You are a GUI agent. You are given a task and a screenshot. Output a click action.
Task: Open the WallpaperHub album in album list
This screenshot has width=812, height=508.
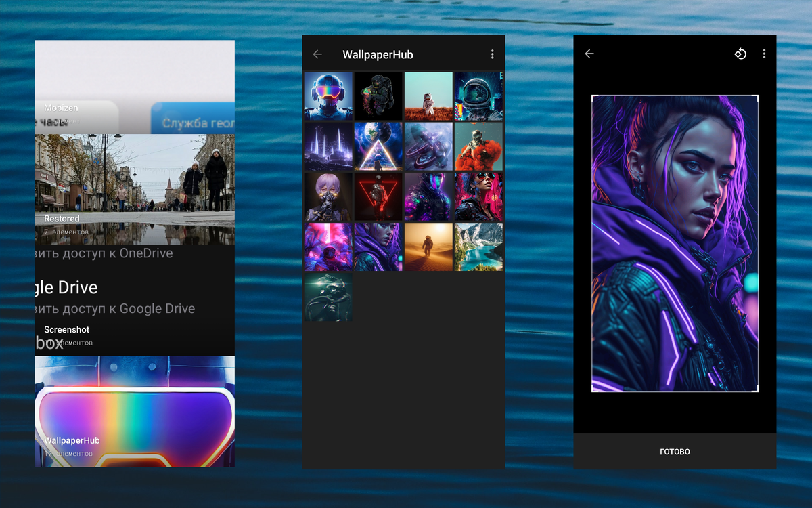point(135,411)
